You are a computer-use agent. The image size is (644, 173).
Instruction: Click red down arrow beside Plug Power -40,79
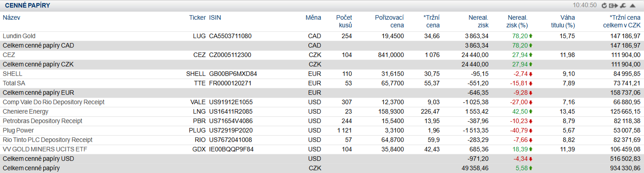tap(530, 130)
